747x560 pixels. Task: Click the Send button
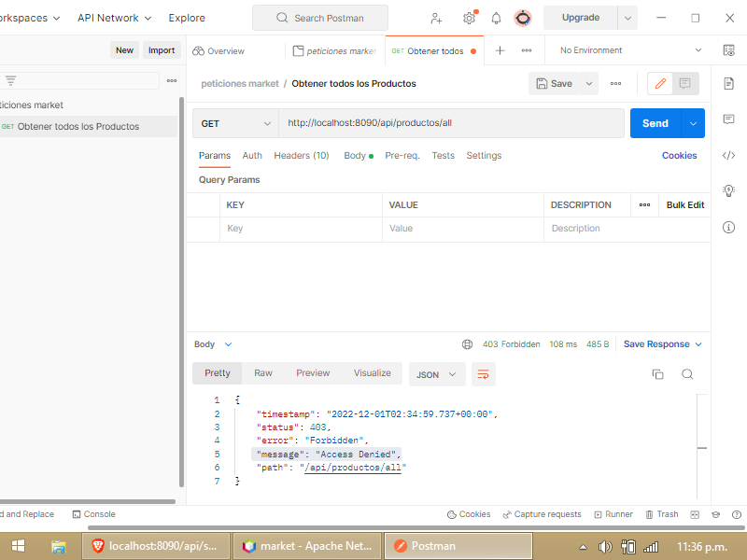pos(655,123)
